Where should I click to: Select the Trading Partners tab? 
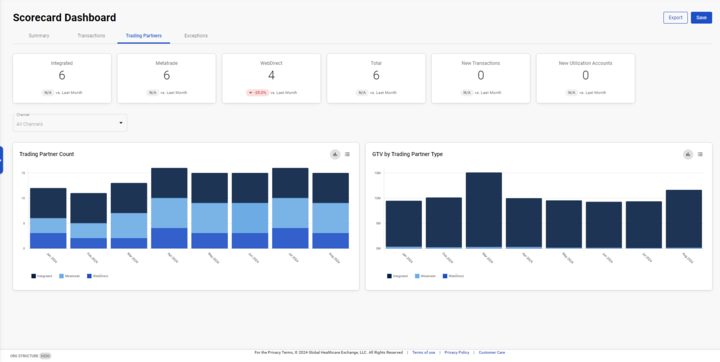[x=144, y=35]
